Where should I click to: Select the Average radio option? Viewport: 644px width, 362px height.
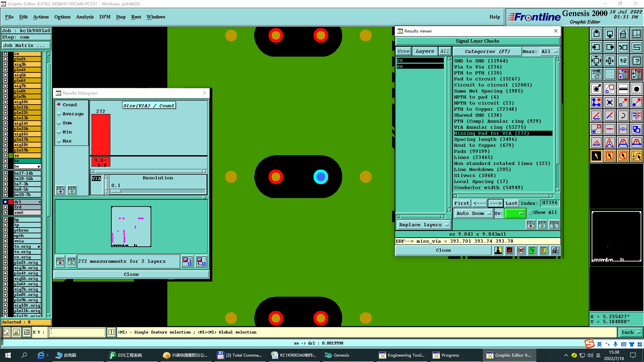tap(59, 114)
